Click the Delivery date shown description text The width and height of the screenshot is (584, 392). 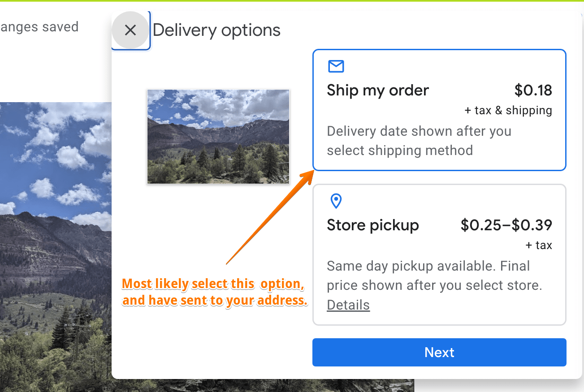click(419, 141)
